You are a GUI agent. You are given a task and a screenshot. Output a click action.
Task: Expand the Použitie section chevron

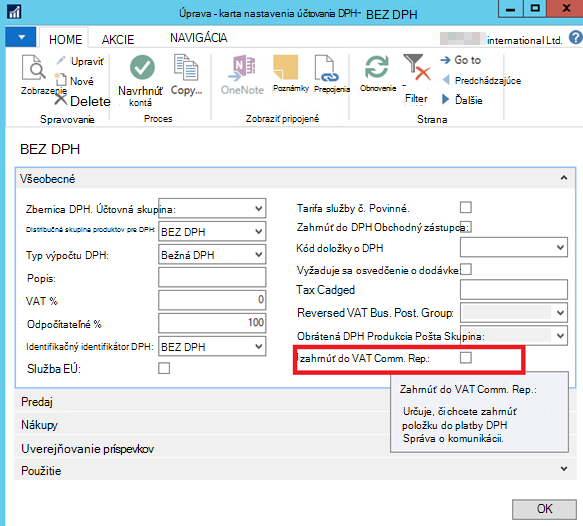click(564, 469)
